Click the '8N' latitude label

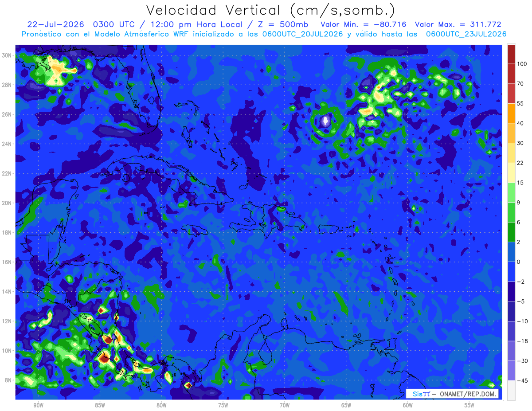tap(9, 380)
